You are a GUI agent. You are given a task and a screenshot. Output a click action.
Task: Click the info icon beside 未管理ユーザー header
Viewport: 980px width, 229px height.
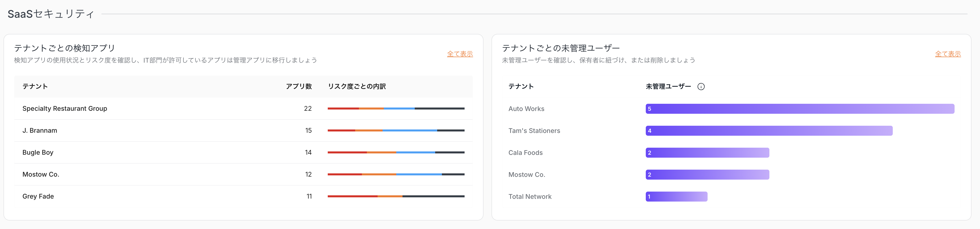[x=701, y=87]
